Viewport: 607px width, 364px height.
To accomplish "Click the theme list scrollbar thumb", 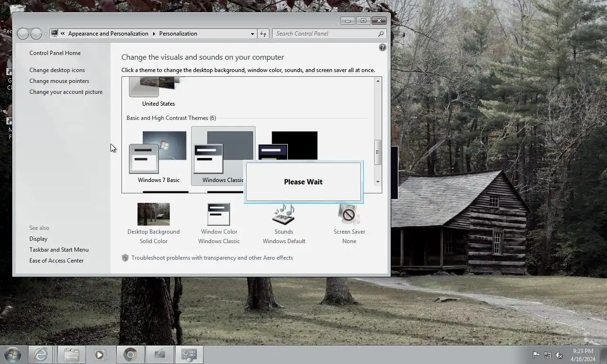I will pos(378,152).
